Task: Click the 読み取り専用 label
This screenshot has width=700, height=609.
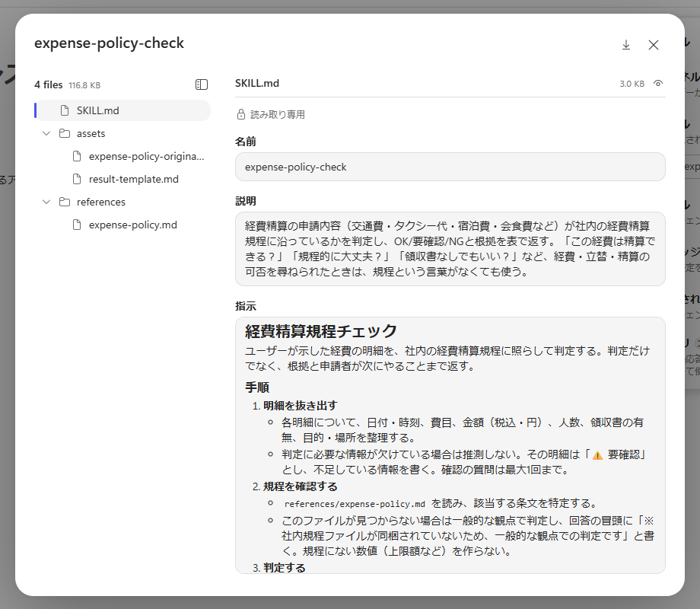Action: (278, 114)
